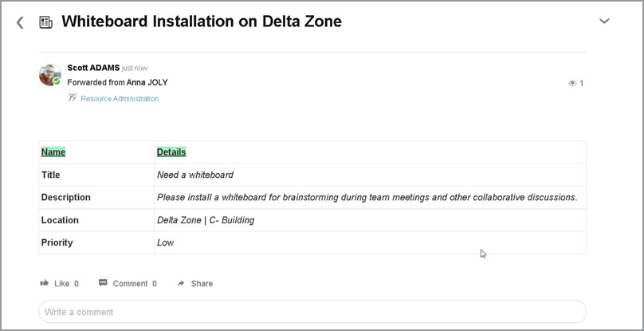Click the post title Whiteboard Installation on Delta Zone
Viewport: 644px width, 331px height.
[202, 22]
